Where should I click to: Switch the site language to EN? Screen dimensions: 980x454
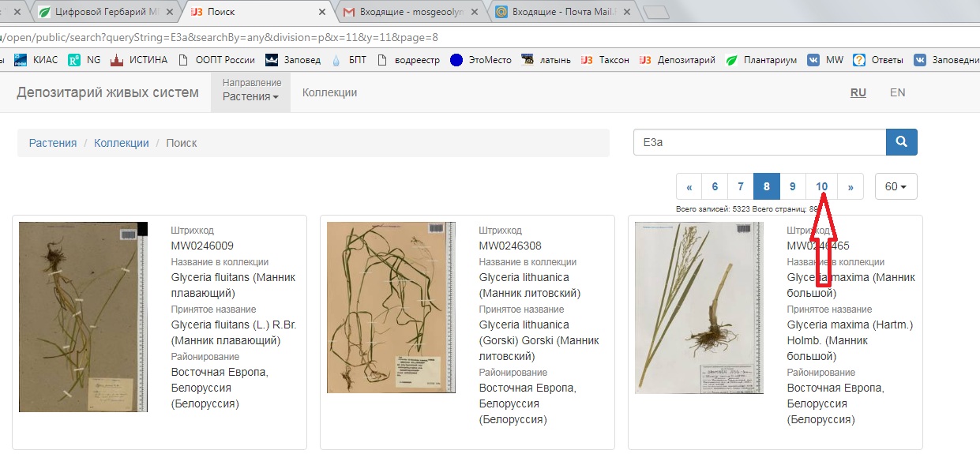(x=897, y=92)
